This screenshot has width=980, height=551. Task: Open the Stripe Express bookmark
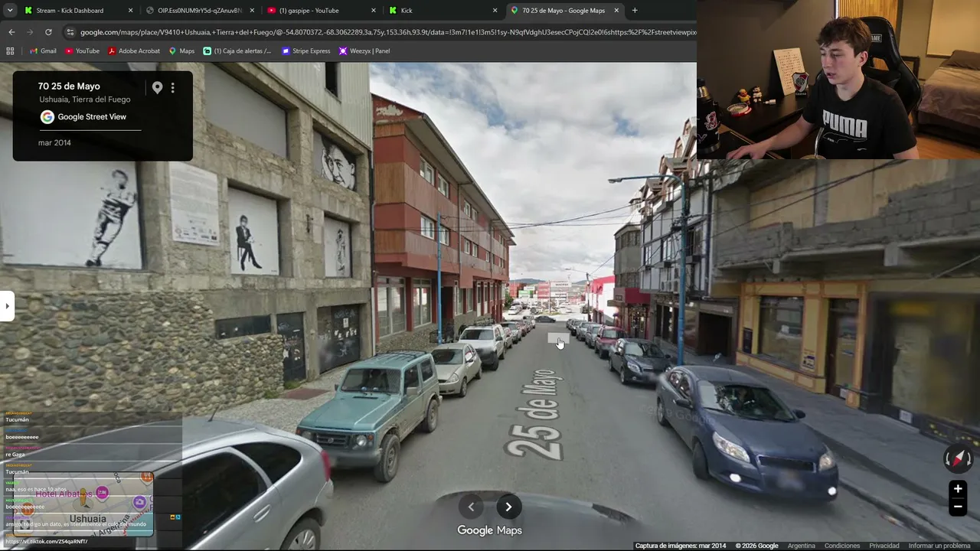[x=306, y=51]
